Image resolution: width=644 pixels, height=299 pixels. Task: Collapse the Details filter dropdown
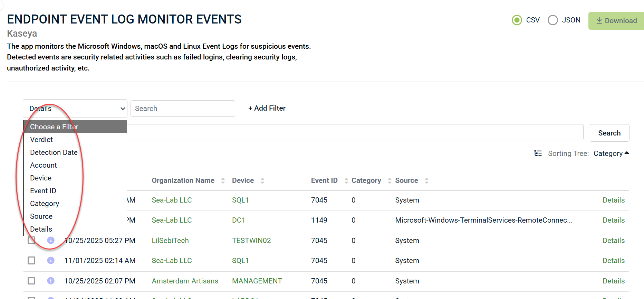click(x=75, y=109)
